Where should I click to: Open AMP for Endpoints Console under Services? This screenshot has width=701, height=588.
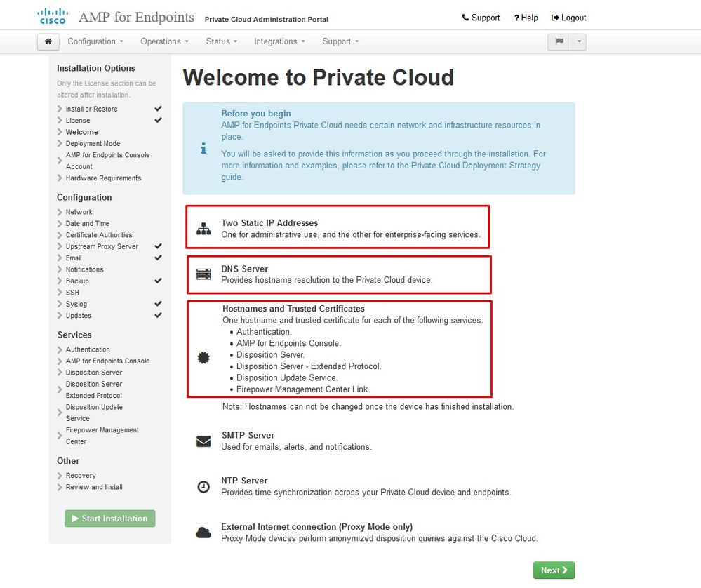pos(108,361)
